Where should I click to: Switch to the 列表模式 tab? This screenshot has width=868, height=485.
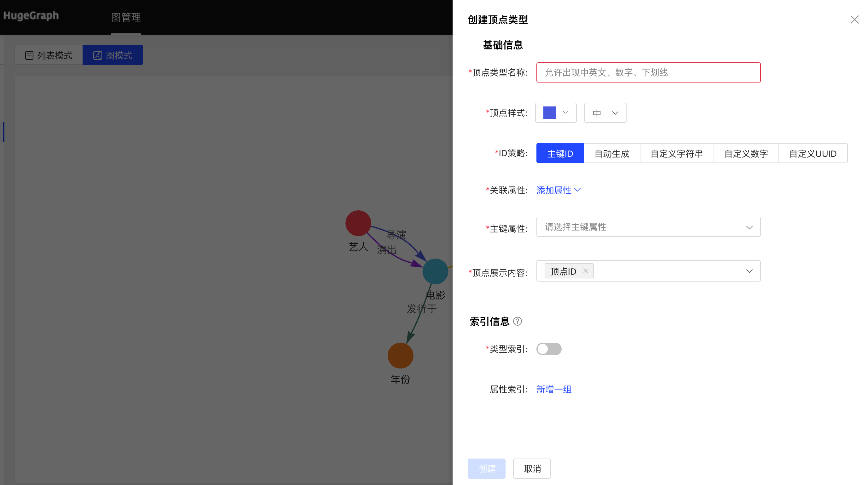pyautogui.click(x=49, y=55)
